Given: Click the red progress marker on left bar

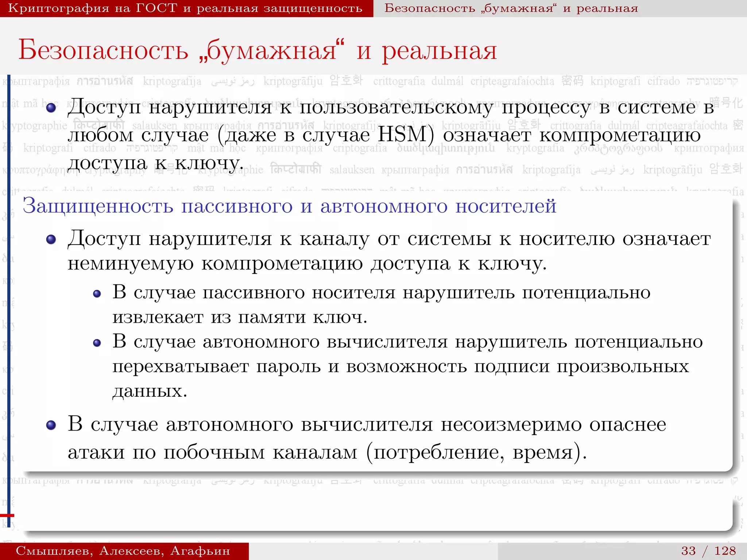Looking at the screenshot, I should click(7, 515).
